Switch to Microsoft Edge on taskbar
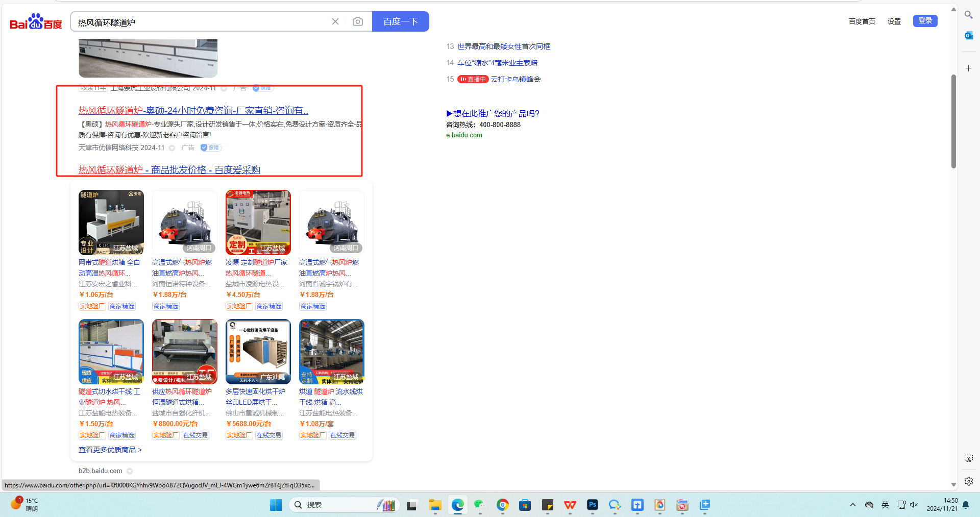Screen dimensions: 980x517 pos(457,505)
